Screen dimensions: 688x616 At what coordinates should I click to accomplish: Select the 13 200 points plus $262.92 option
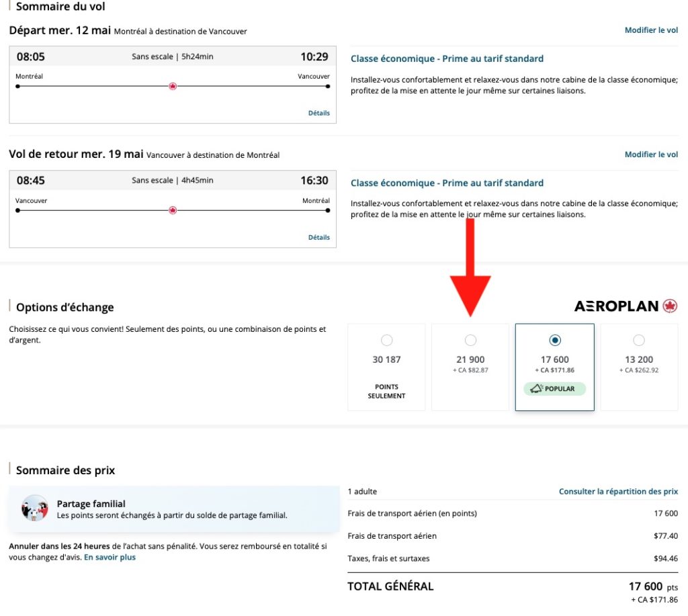click(638, 340)
